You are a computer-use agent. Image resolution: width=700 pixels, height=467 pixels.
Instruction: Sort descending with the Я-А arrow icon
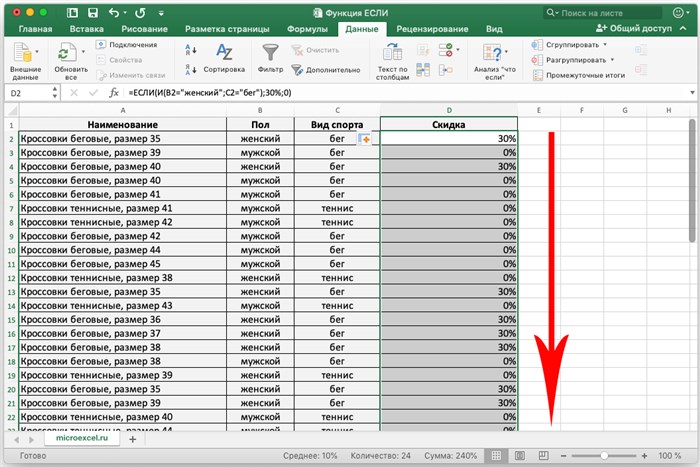(191, 69)
